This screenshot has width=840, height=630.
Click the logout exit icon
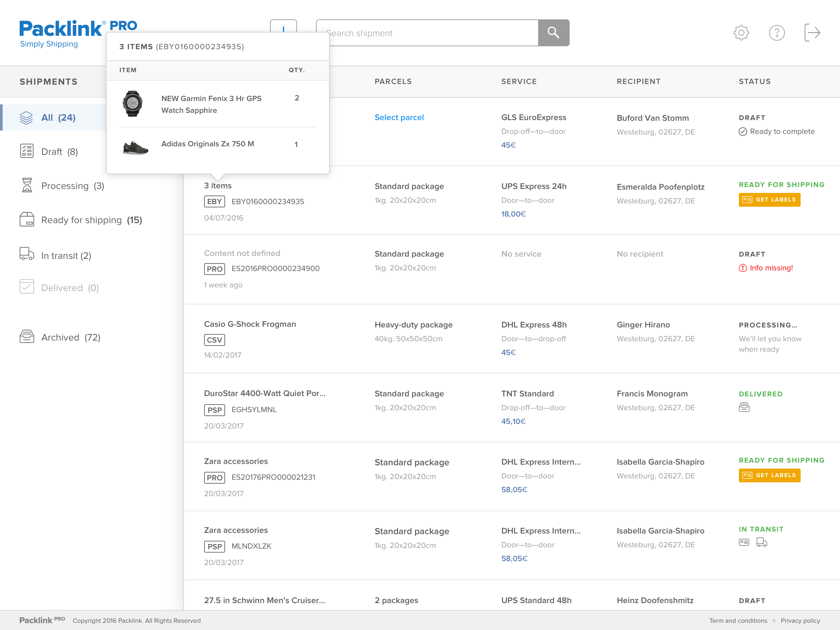pos(812,33)
